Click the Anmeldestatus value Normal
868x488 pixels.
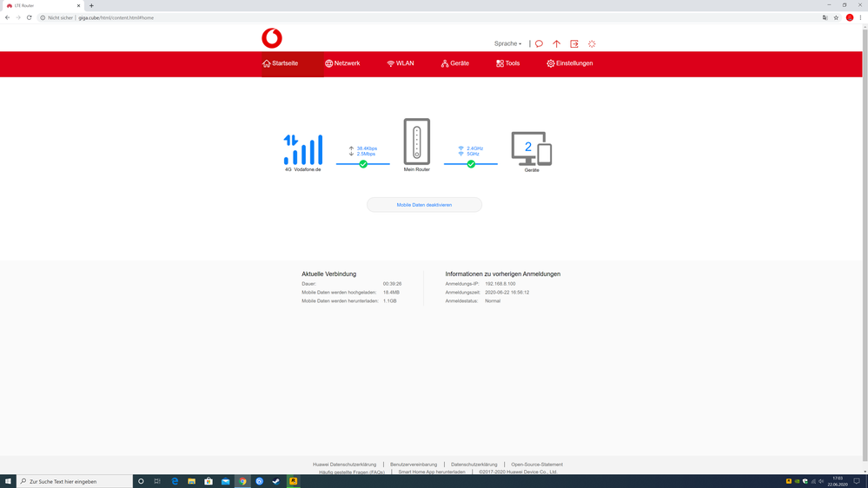493,301
